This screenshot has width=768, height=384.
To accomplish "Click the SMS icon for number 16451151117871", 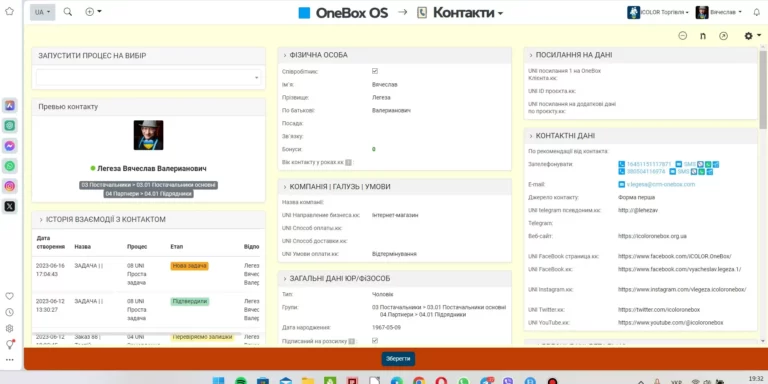I will 678,164.
